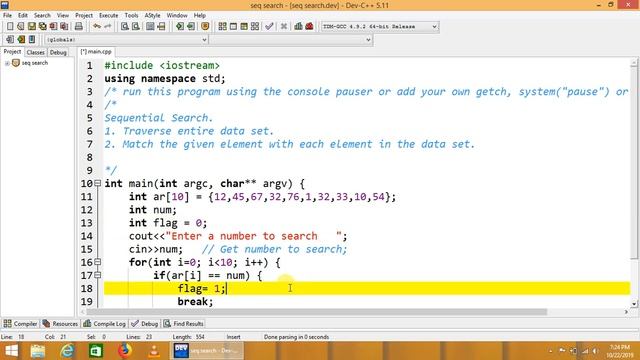
Task: Open the Search menu
Action: click(x=42, y=16)
